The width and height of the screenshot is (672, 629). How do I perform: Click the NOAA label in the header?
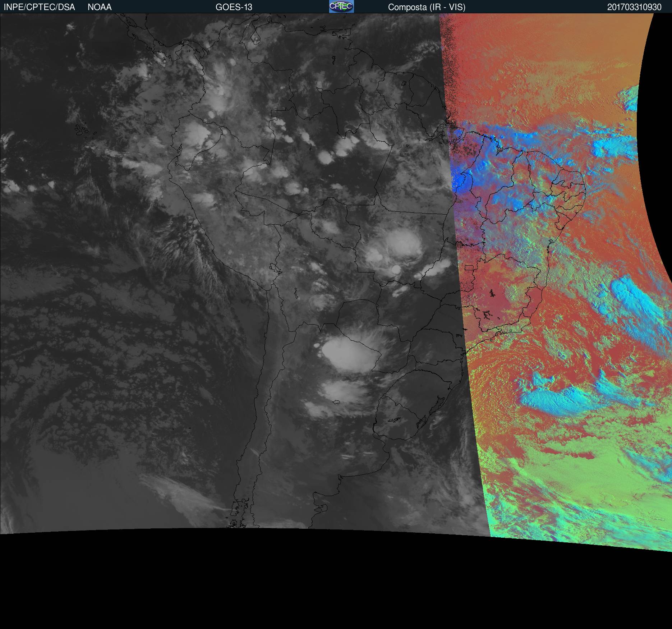tap(100, 7)
